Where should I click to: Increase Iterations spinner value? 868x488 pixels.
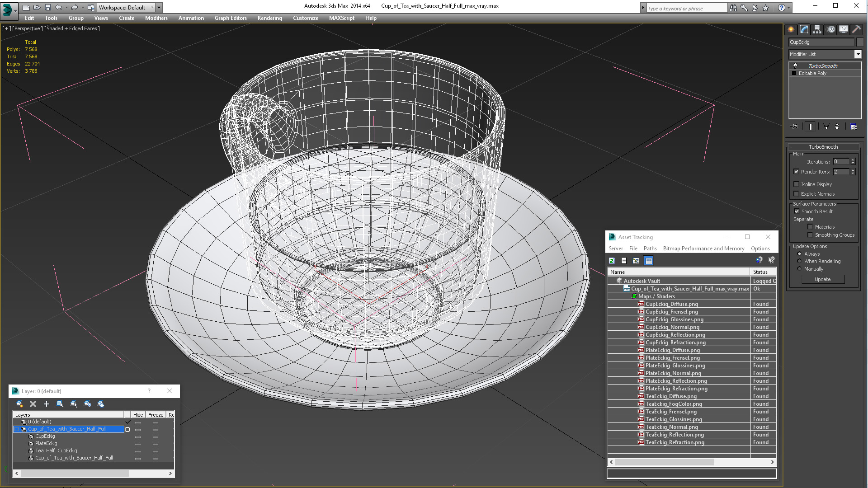(x=853, y=160)
